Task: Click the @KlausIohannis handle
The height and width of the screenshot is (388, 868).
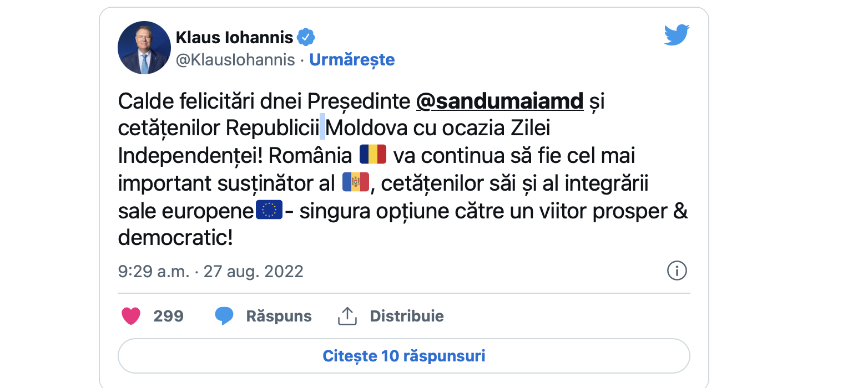Action: (235, 60)
